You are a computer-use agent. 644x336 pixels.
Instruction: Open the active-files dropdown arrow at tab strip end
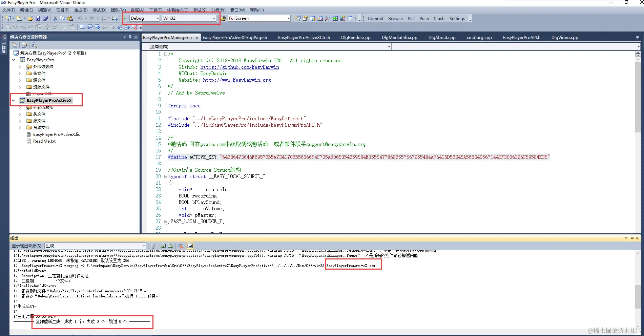point(638,37)
